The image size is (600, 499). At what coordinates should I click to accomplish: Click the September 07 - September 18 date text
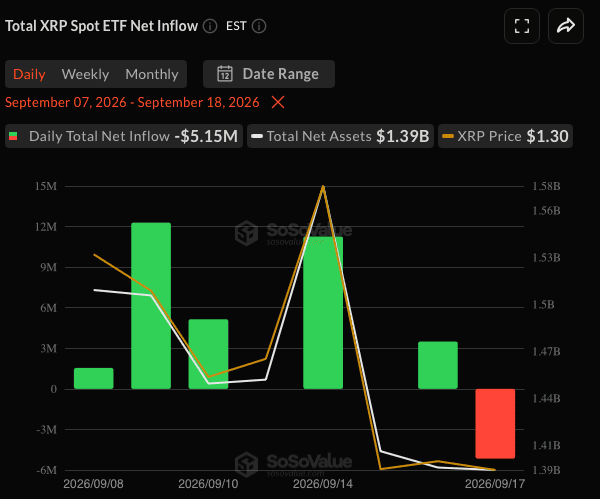[132, 102]
